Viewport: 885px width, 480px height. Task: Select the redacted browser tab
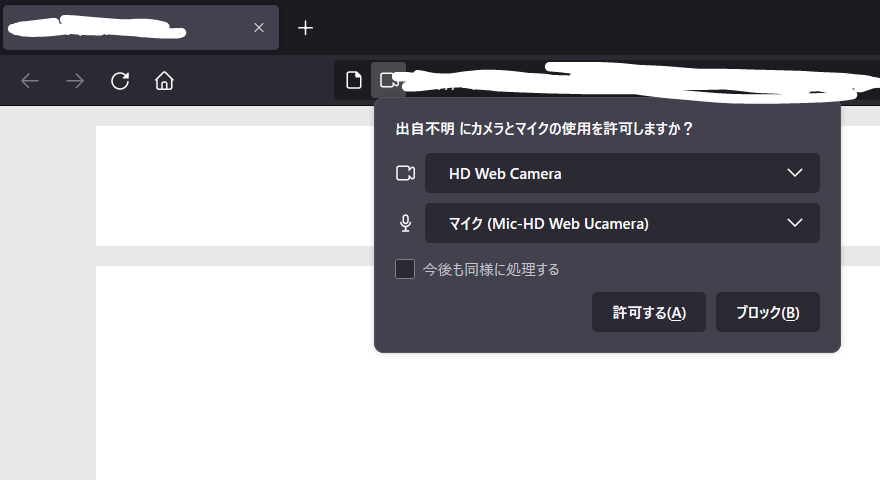[x=141, y=28]
